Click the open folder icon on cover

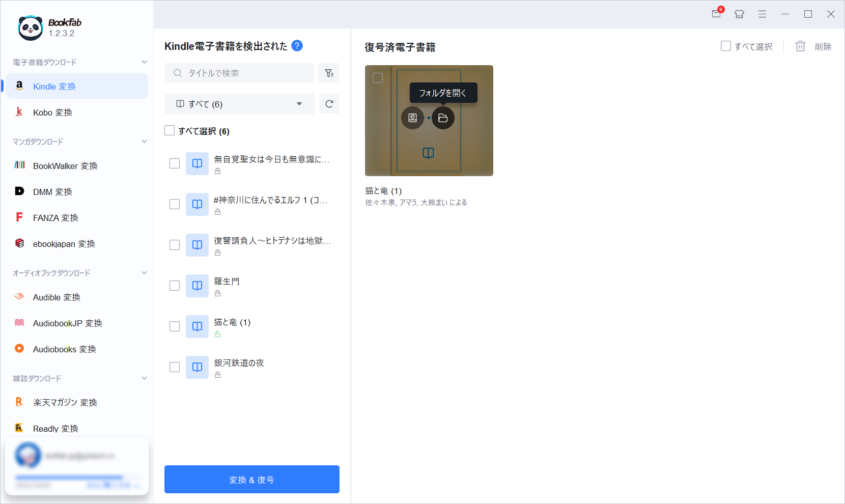(x=443, y=118)
